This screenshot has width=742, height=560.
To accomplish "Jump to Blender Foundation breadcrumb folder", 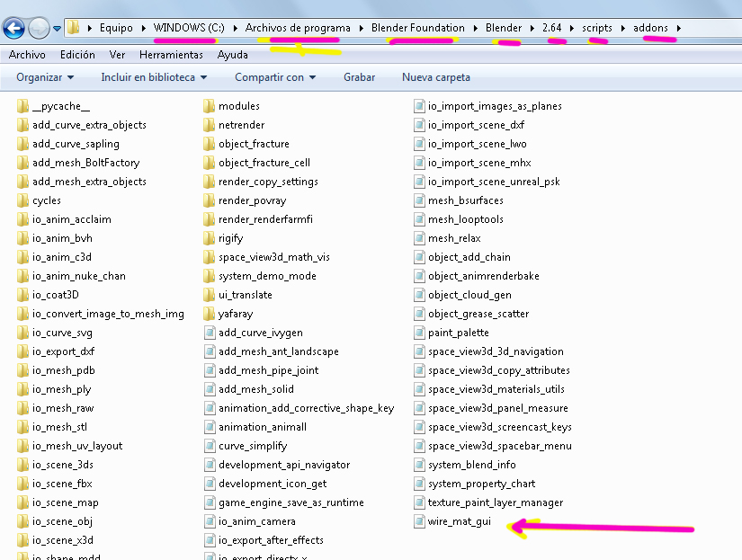I will pos(418,28).
